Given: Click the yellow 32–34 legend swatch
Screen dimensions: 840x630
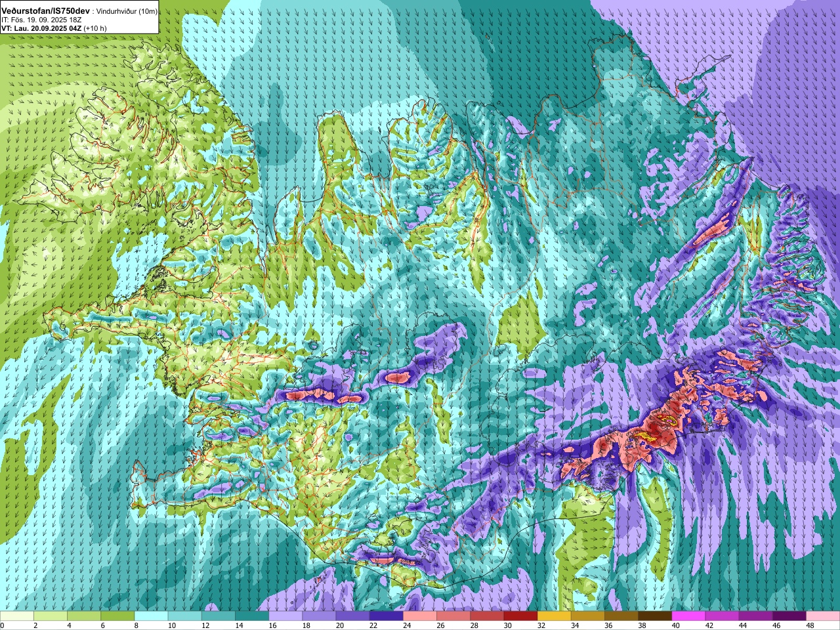Looking at the screenshot, I should (x=554, y=616).
